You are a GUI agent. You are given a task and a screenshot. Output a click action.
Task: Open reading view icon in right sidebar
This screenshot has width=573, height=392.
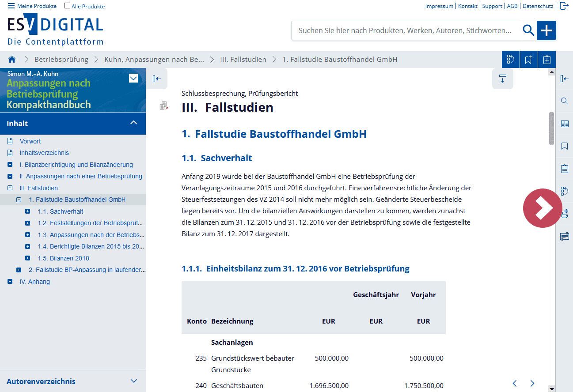tap(564, 124)
